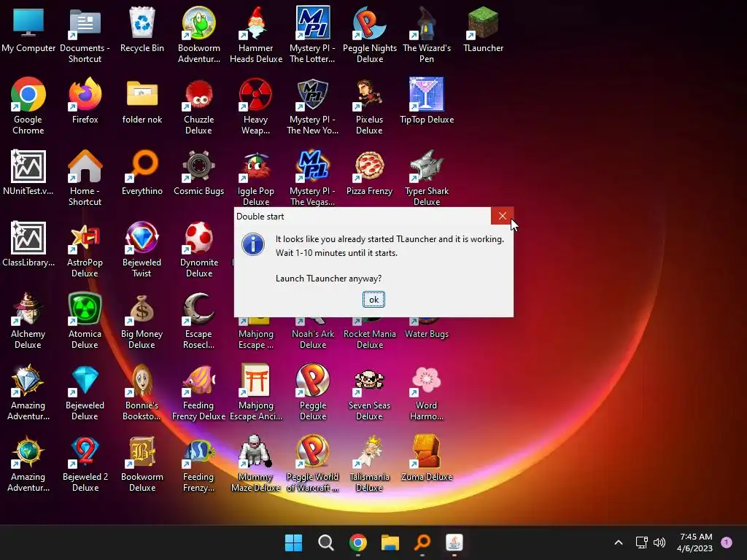Open taskbar Search
Image resolution: width=747 pixels, height=560 pixels.
(x=326, y=542)
